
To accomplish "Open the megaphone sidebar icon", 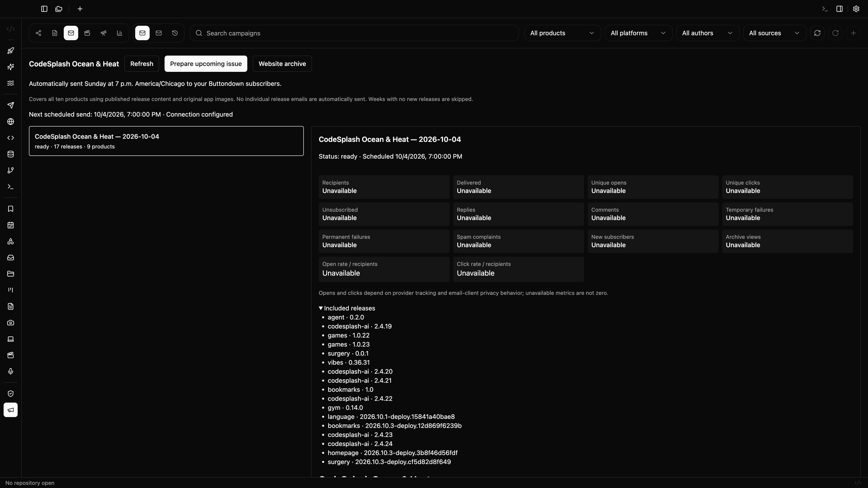I will [x=11, y=410].
